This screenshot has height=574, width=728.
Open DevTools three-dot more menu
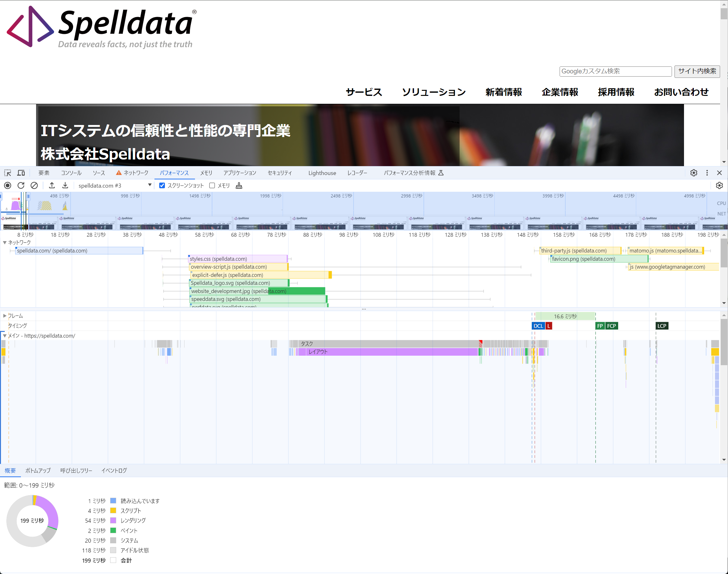(x=707, y=173)
